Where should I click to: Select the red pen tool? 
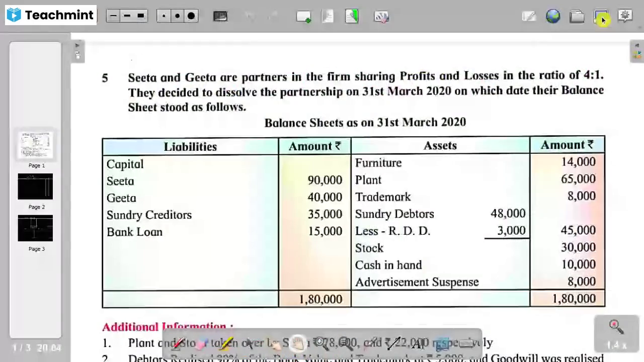(180, 342)
